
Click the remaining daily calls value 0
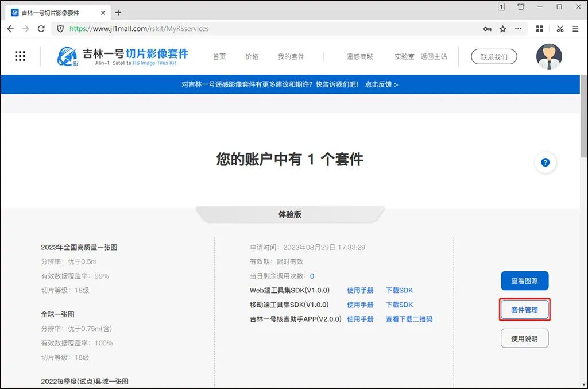pos(312,276)
